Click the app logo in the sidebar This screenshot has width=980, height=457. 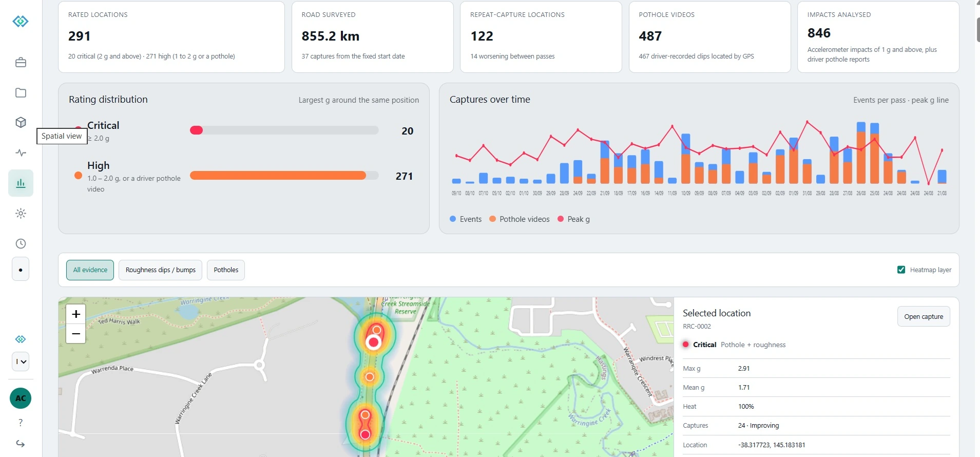click(21, 21)
